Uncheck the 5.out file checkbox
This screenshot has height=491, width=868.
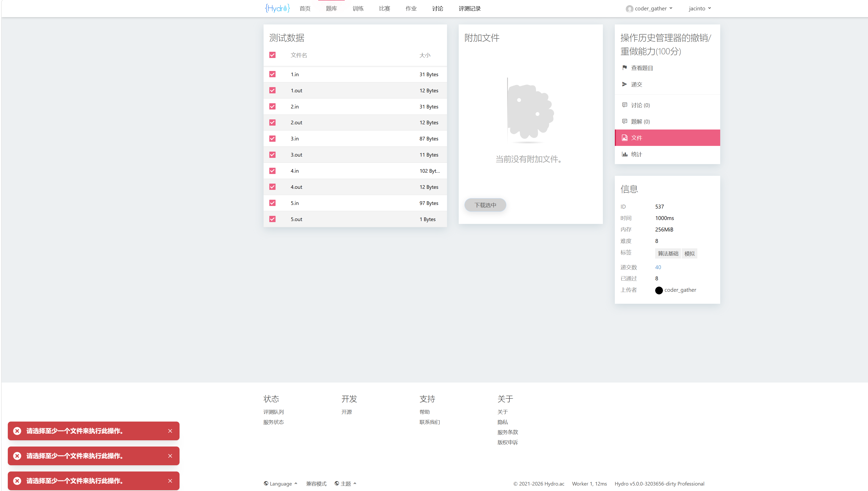click(272, 219)
